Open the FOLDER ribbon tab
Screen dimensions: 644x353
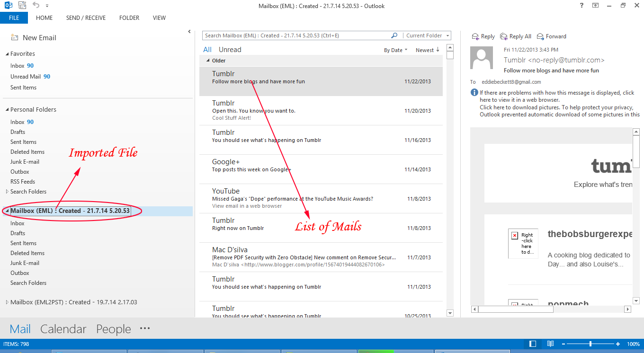[129, 18]
